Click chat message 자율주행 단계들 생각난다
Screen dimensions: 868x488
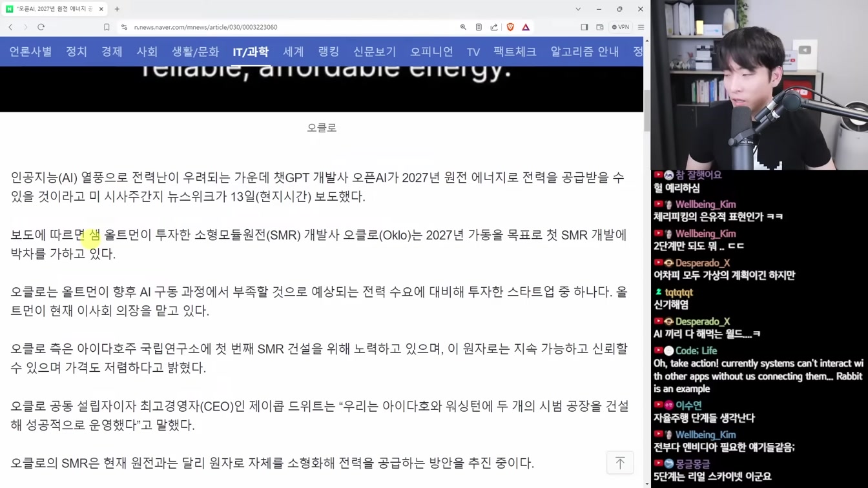coord(704,418)
